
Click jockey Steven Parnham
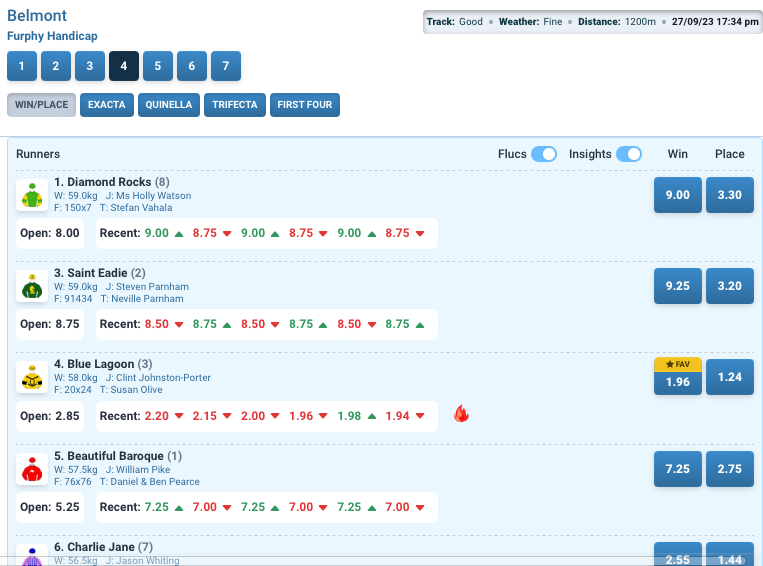click(x=147, y=287)
